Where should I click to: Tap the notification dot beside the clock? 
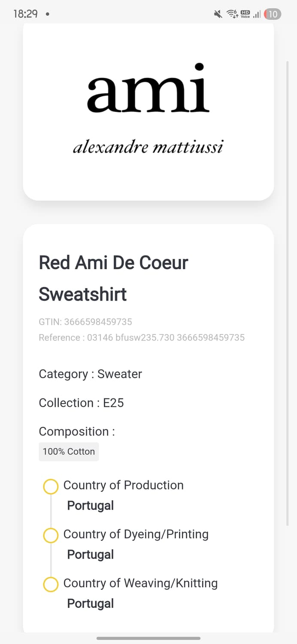[x=47, y=14]
